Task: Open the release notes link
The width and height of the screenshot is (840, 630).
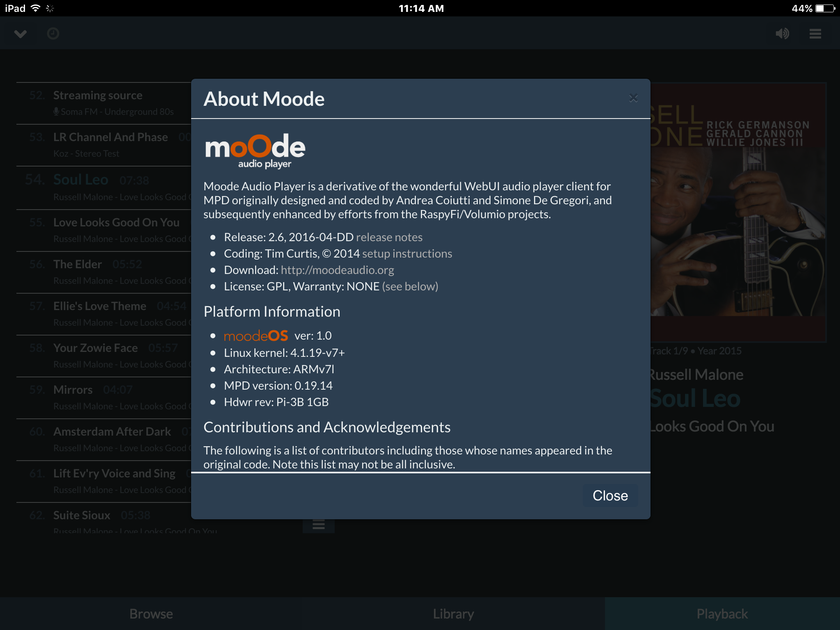Action: pyautogui.click(x=389, y=237)
